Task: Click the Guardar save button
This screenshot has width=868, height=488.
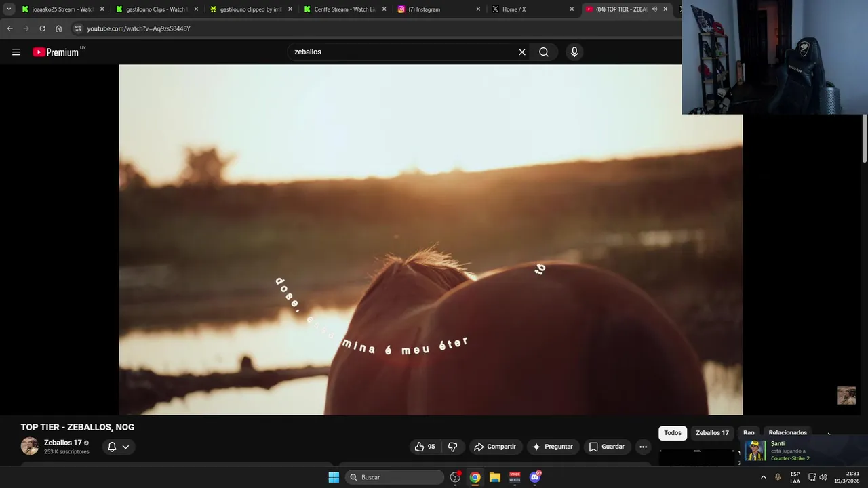Action: pos(607,447)
